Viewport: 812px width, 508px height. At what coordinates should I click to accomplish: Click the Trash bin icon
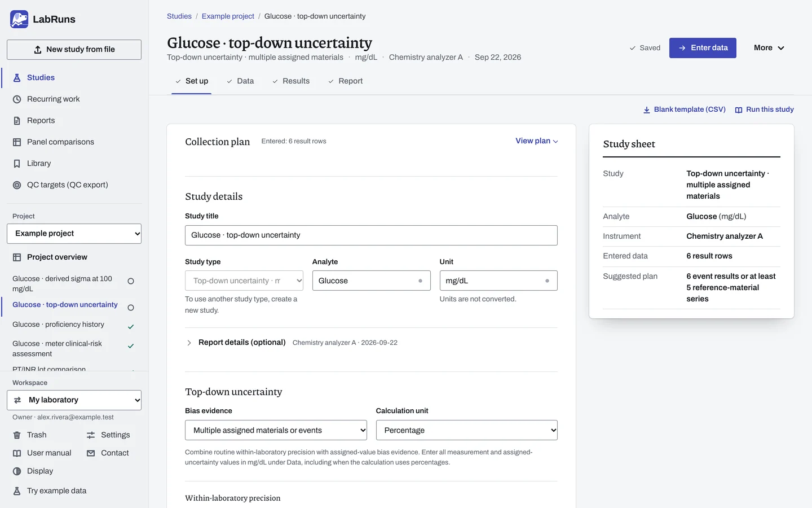click(17, 435)
